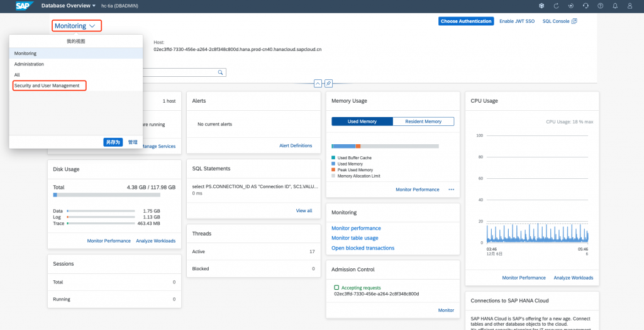Select Resident Memory segment
The image size is (644, 330).
click(423, 122)
